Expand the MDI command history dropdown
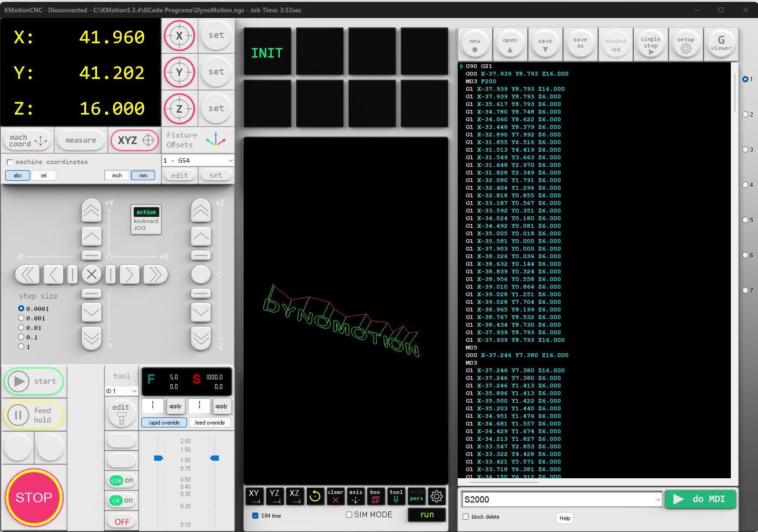The height and width of the screenshot is (532, 758). click(x=658, y=500)
